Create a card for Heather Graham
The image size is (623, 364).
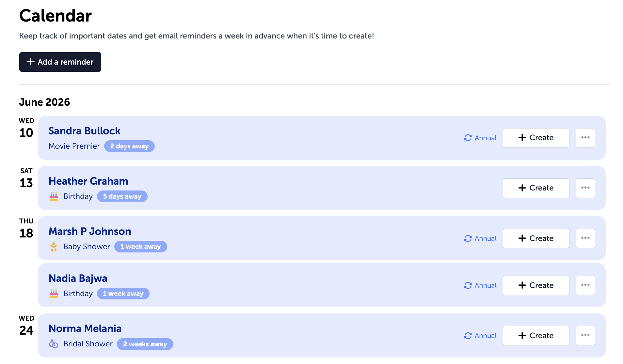[x=536, y=188]
